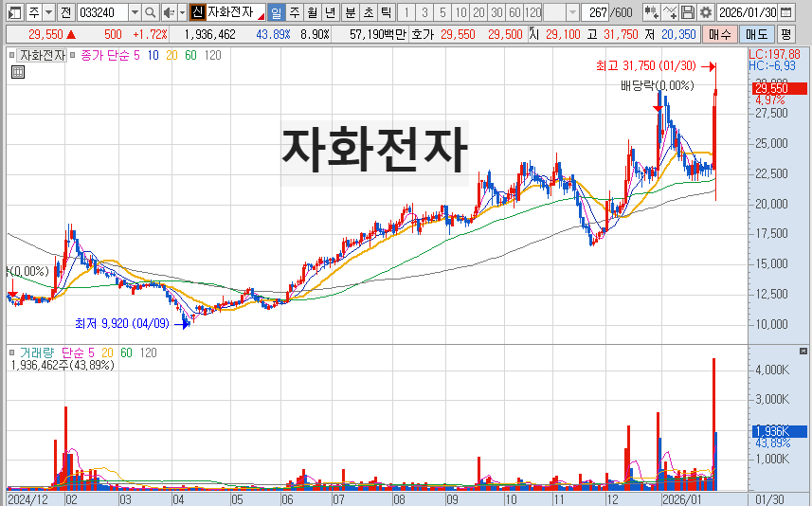This screenshot has height=506, width=812.
Task: Click the blue moving average 10 legend
Action: click(x=153, y=55)
